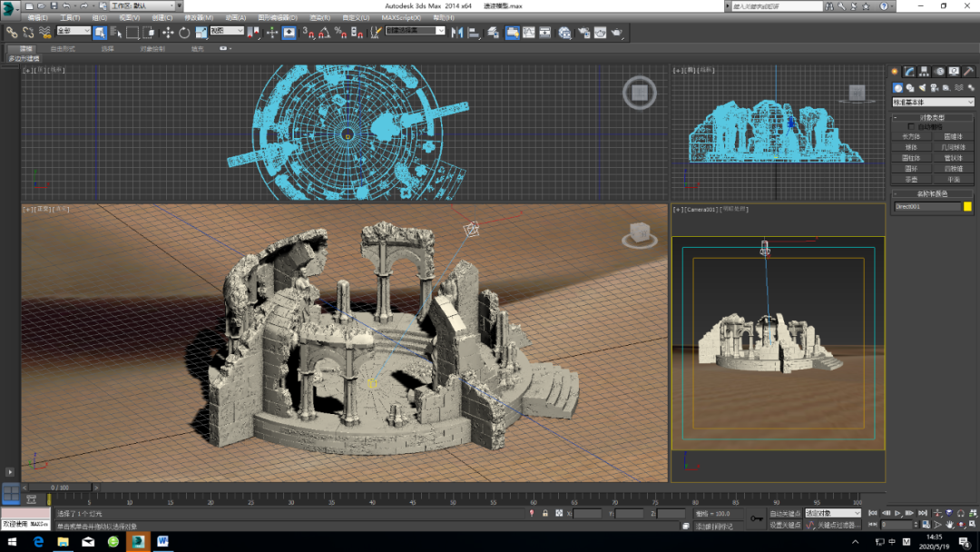
Task: Open the 视图 reference coordinate dropdown
Action: [227, 31]
